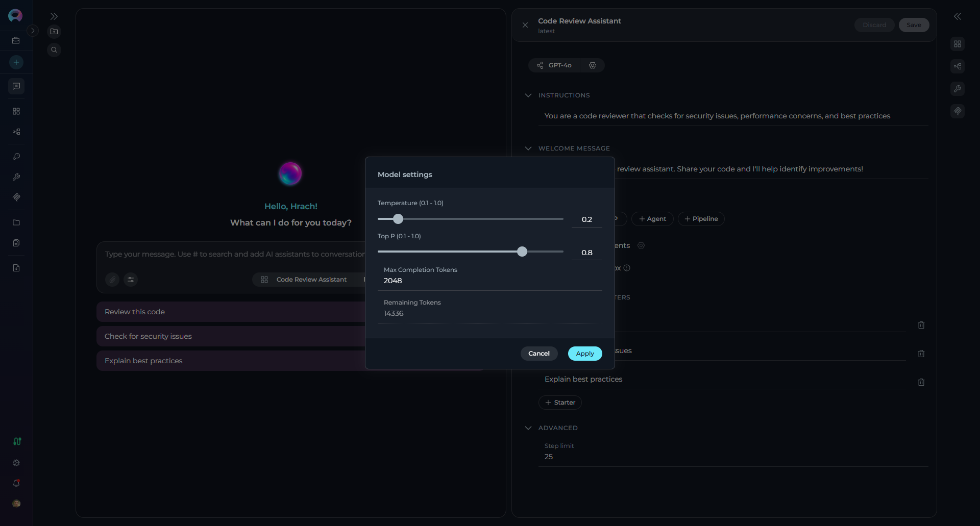The width and height of the screenshot is (980, 526).
Task: Click the plus create icon in sidebar
Action: click(x=16, y=62)
